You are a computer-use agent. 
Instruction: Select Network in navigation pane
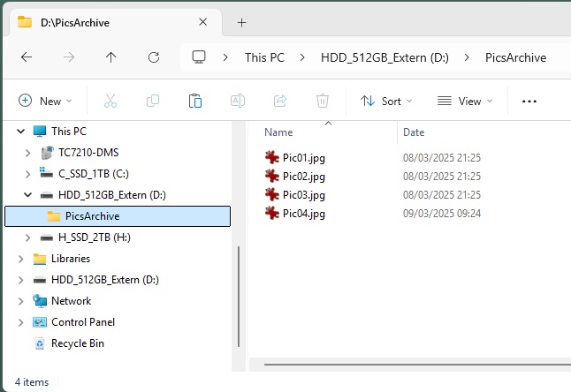(72, 301)
